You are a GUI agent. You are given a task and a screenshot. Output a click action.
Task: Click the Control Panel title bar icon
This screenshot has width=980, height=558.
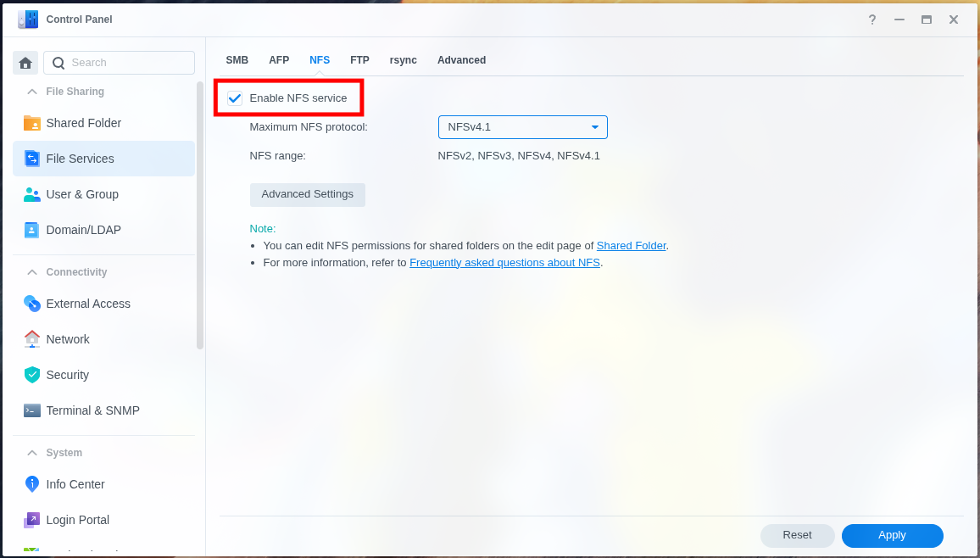pos(28,20)
